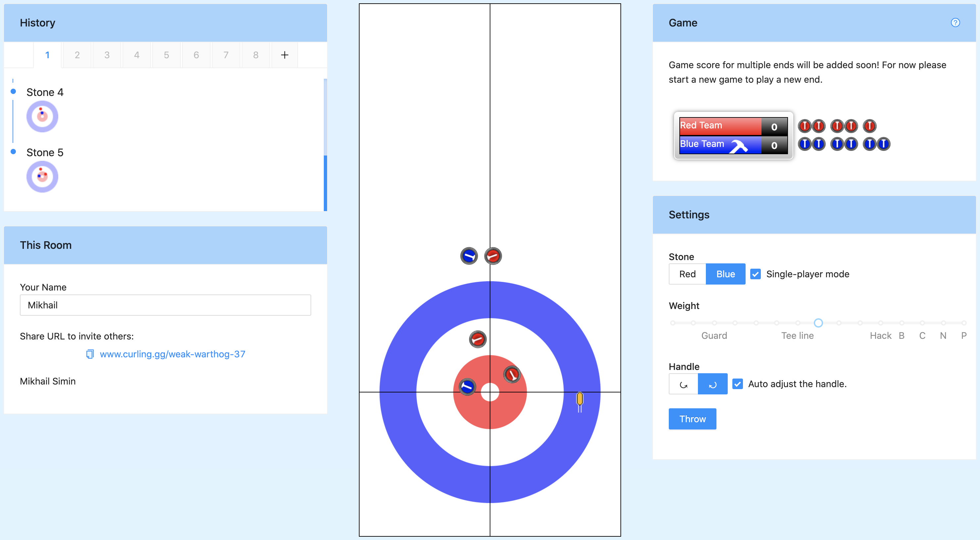Uncheck Single-player mode
This screenshot has width=980, height=540.
click(756, 274)
